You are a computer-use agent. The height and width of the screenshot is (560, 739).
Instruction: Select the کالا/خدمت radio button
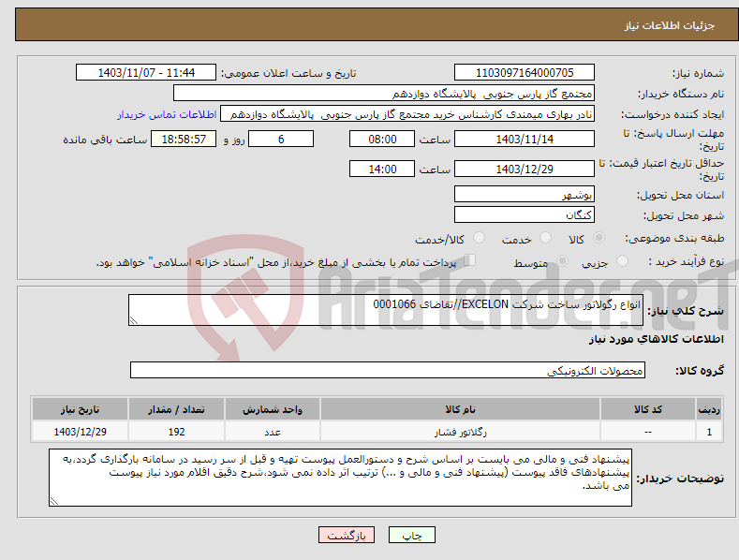[479, 238]
